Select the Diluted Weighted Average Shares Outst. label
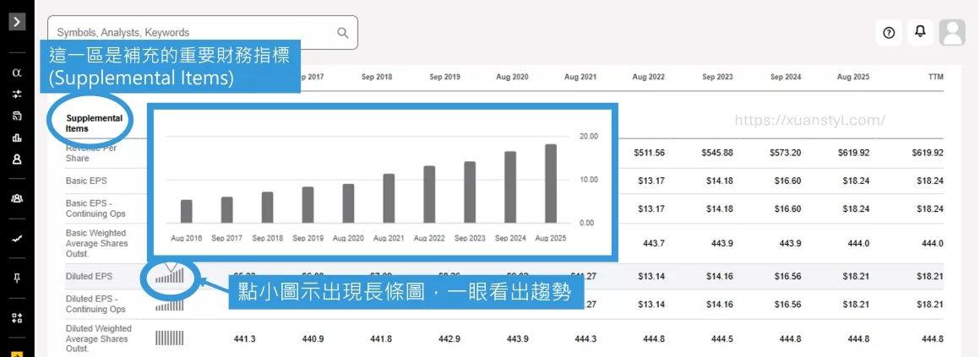The height and width of the screenshot is (357, 980). [99, 338]
